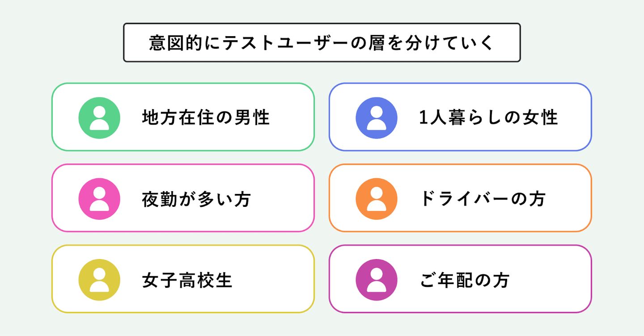Screen dimensions: 644x336
Task: Select the ドライバーの方 label text
Action: pos(483,199)
